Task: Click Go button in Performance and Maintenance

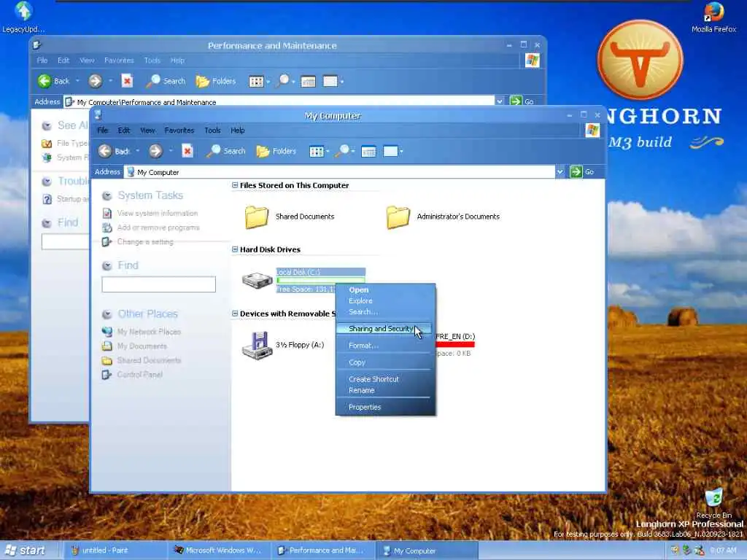Action: pyautogui.click(x=522, y=101)
